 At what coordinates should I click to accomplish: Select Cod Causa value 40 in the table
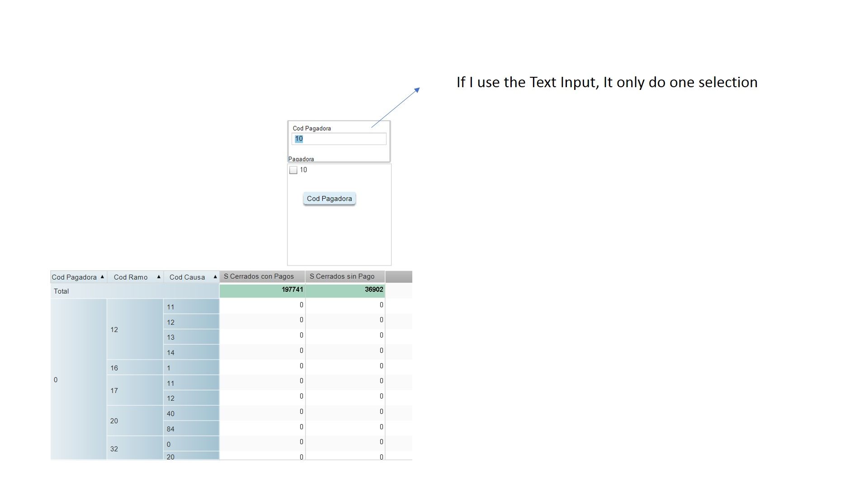pos(171,413)
